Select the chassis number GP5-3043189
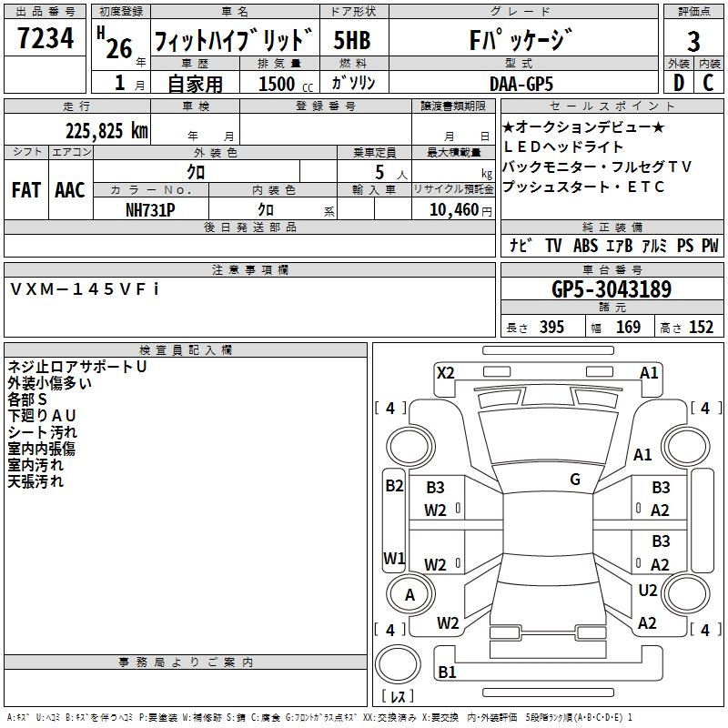The image size is (728, 728). point(611,290)
